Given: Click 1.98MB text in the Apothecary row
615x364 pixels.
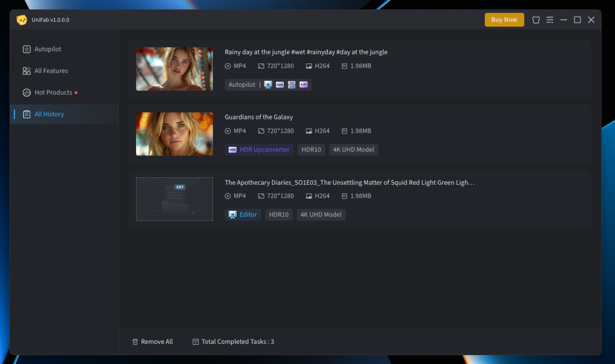Looking at the screenshot, I should (361, 196).
